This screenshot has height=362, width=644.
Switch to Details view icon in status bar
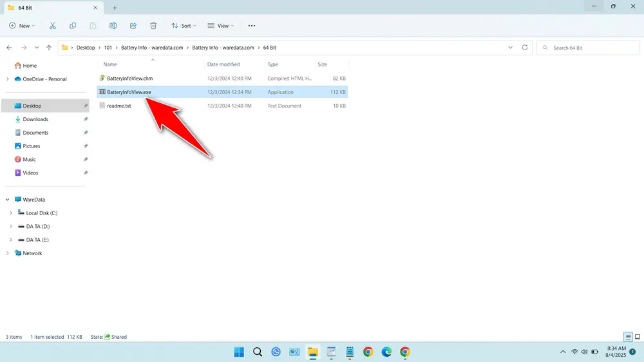(628, 337)
